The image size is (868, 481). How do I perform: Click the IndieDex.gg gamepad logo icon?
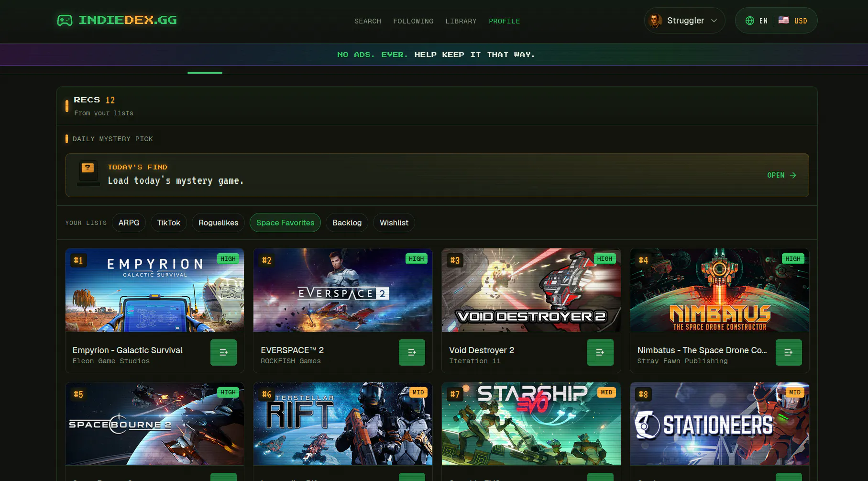[65, 20]
